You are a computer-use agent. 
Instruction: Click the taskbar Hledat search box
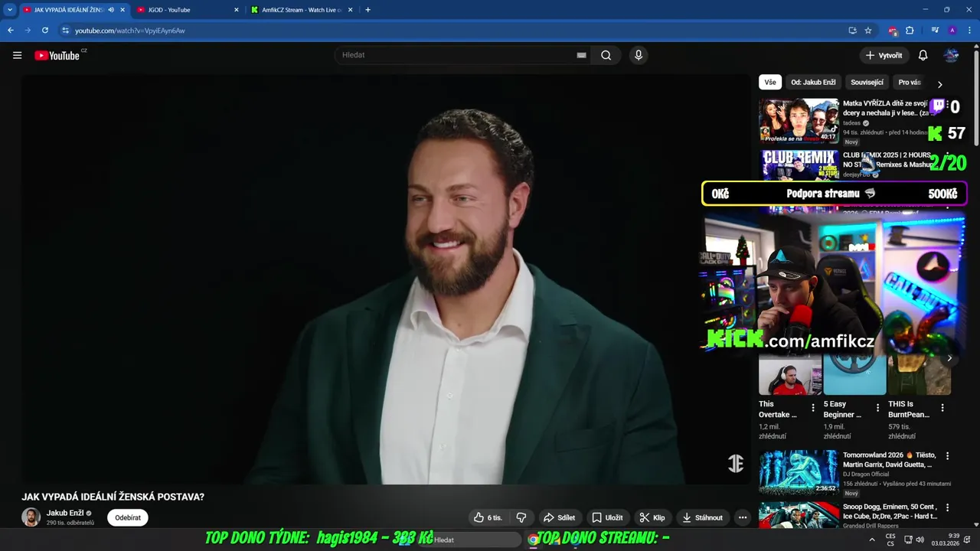point(469,540)
